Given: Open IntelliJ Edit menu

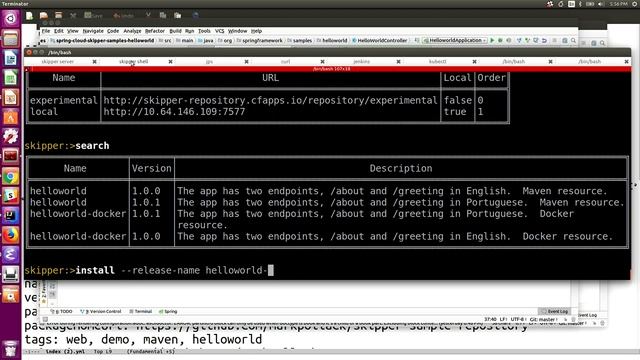Looking at the screenshot, I should point(59,31).
